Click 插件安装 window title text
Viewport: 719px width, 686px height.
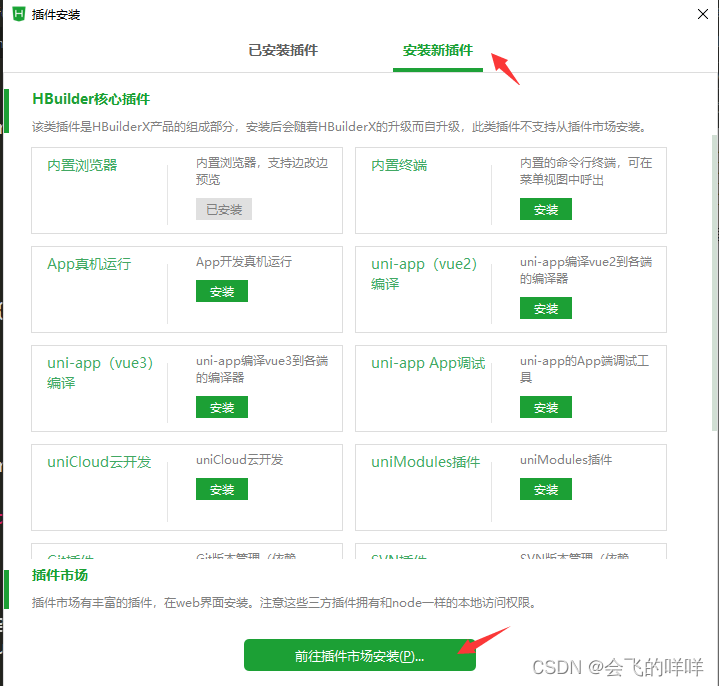pyautogui.click(x=56, y=15)
